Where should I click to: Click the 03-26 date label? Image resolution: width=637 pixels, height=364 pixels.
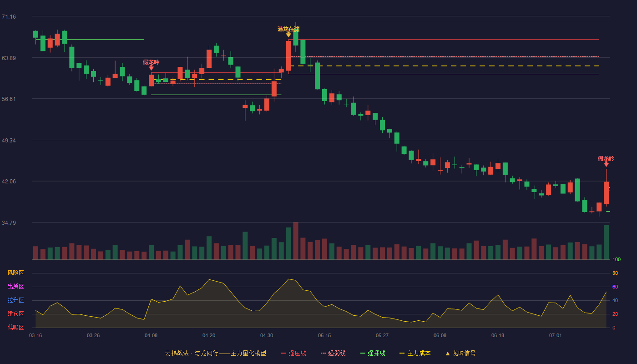(x=93, y=335)
